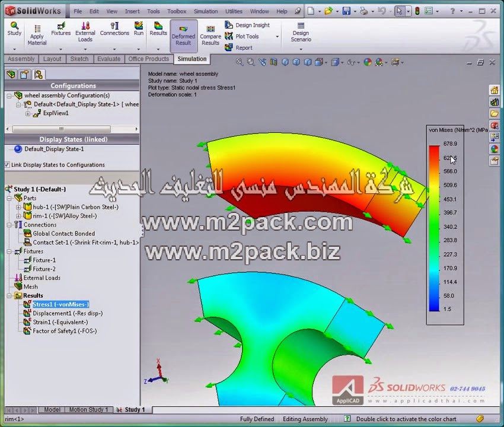Screen dimensions: 504x427
Task: Expand the rim-1 part node
Action: click(x=18, y=216)
